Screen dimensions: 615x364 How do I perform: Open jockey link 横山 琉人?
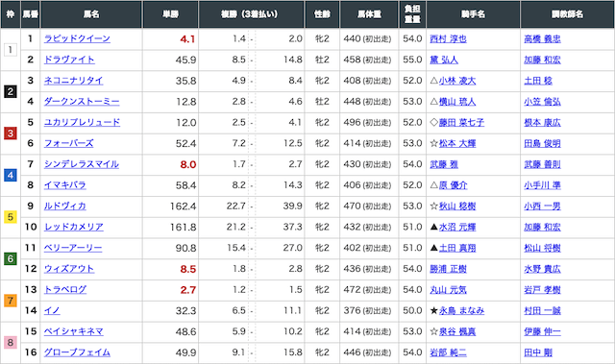pyautogui.click(x=457, y=102)
